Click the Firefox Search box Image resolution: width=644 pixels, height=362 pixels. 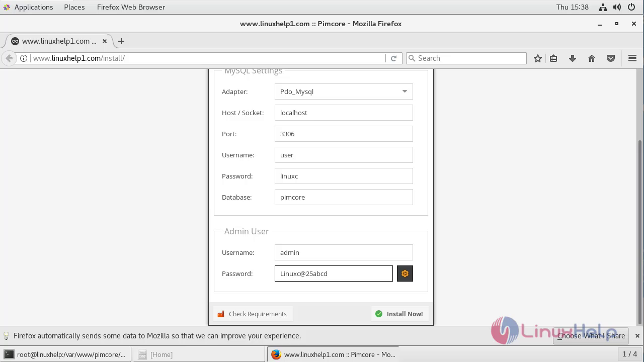[466, 58]
